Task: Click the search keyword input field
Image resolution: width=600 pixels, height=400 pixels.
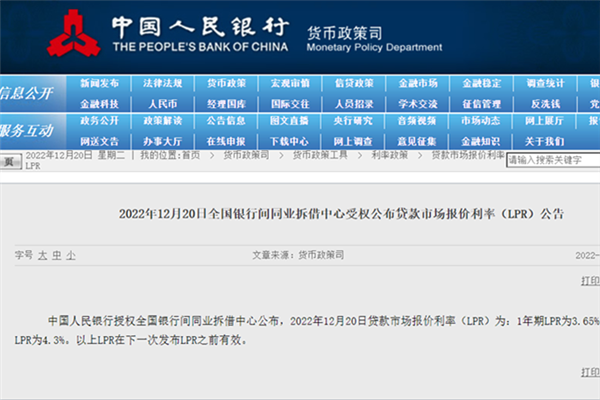Action: tap(553, 160)
